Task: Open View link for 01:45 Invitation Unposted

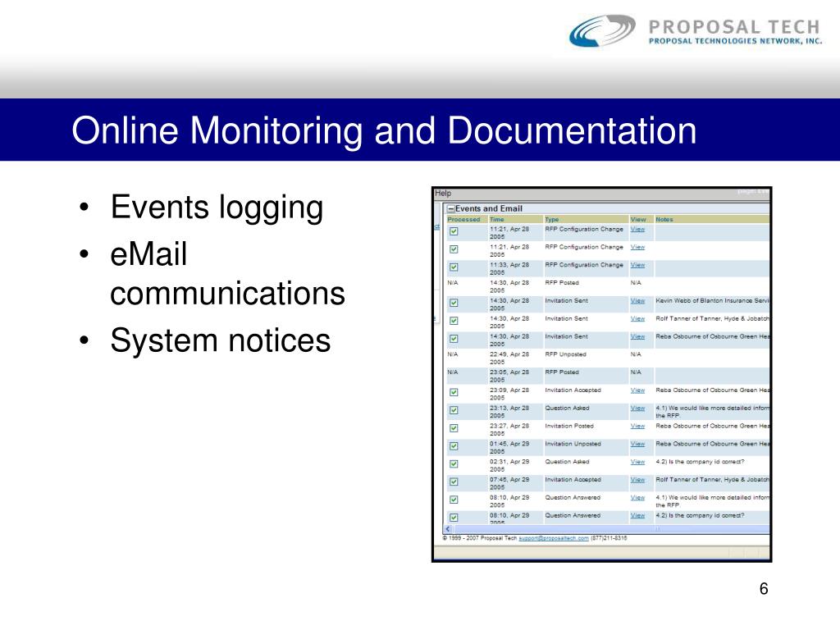Action: (x=637, y=444)
